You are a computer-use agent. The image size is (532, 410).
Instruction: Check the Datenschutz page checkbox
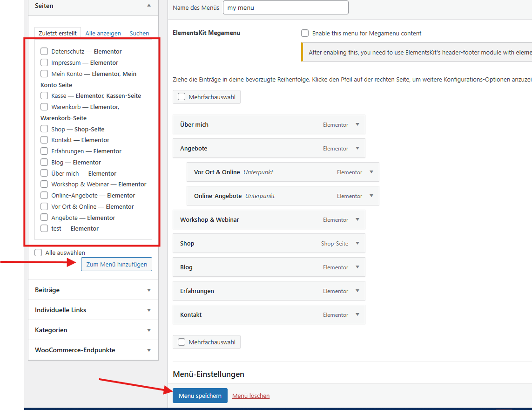[44, 51]
